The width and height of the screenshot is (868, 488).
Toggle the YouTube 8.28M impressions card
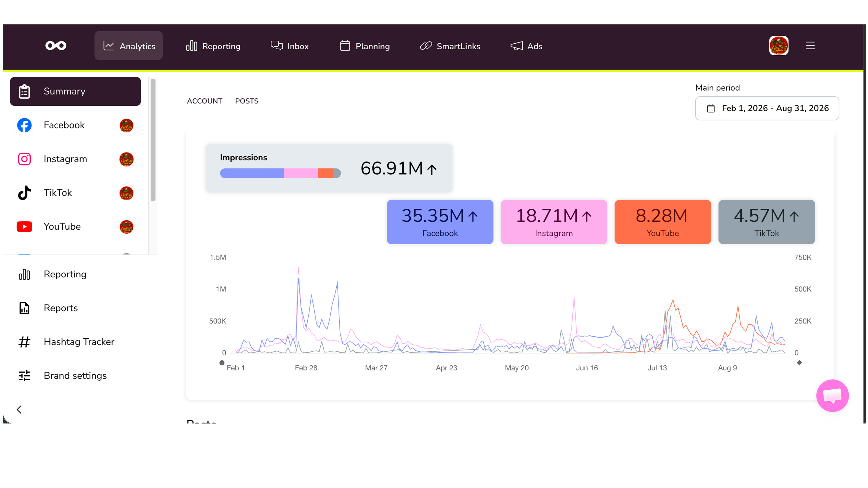point(662,222)
